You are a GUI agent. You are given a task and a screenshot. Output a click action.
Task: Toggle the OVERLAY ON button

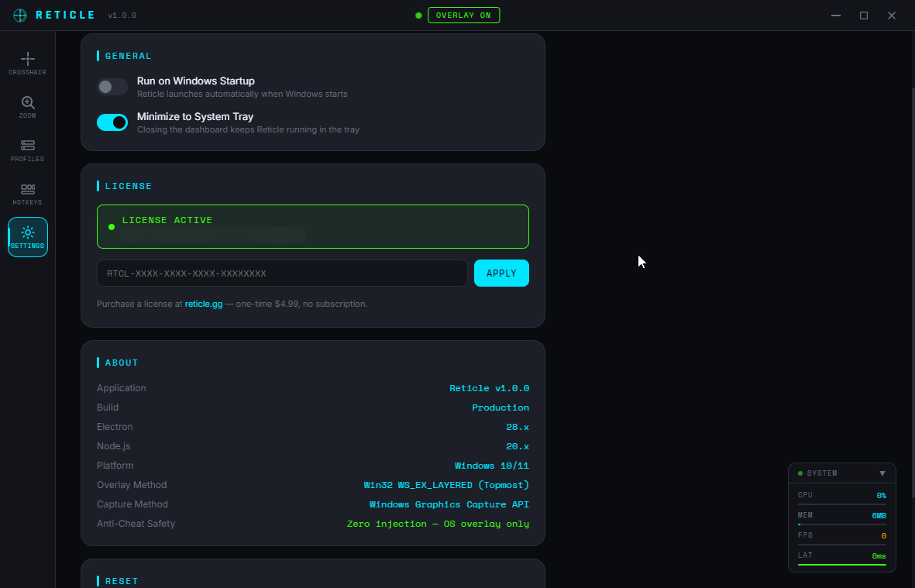[x=463, y=15]
